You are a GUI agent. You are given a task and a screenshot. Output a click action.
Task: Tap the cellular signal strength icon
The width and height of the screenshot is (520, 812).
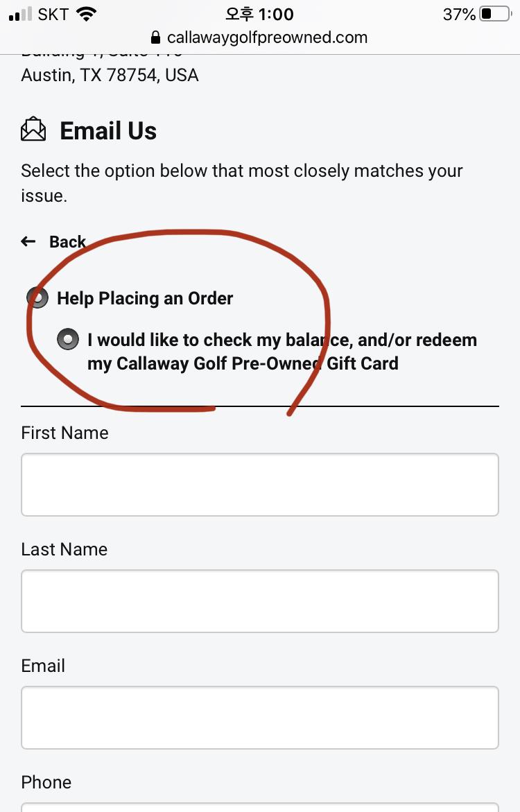click(x=21, y=14)
